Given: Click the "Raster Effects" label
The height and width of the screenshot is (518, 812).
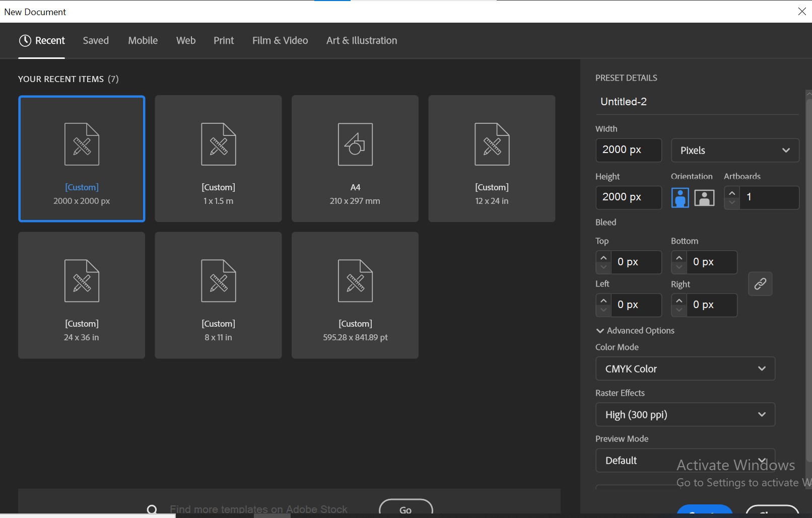Looking at the screenshot, I should click(620, 393).
